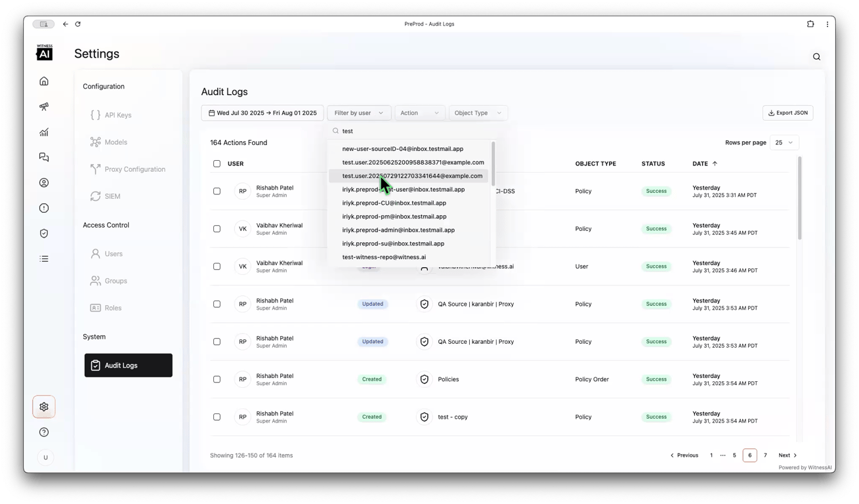859x504 pixels.
Task: Open the browser extensions icon
Action: coord(810,24)
